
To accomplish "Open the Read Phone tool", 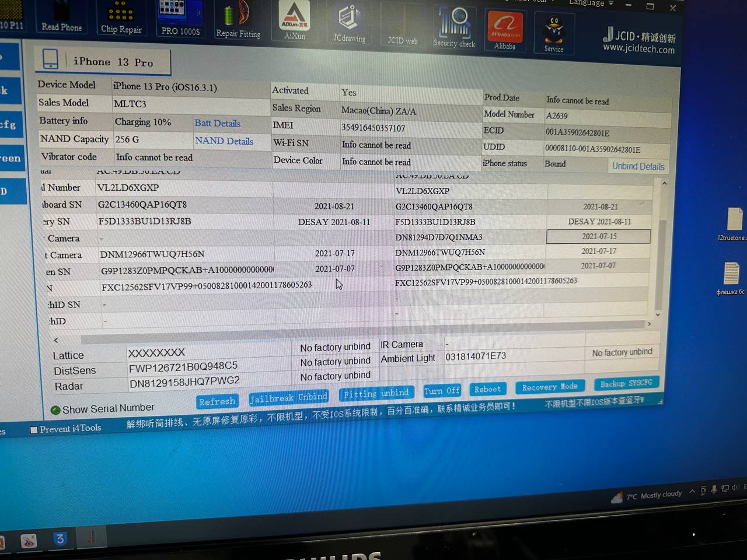I will click(x=61, y=17).
